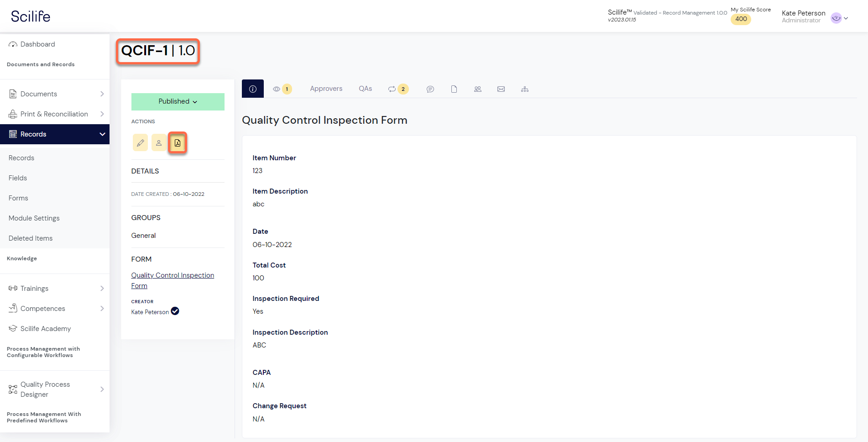Click the Date value 06-10-2022

pyautogui.click(x=272, y=245)
